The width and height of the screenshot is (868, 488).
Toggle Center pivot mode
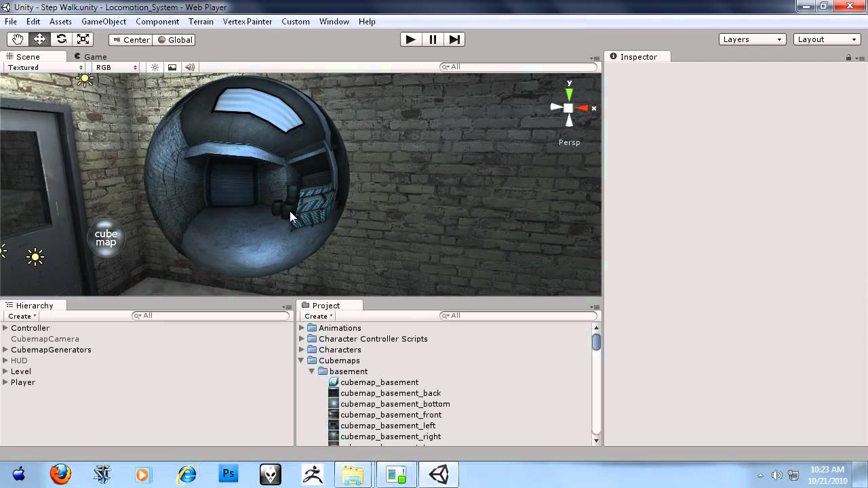point(130,40)
